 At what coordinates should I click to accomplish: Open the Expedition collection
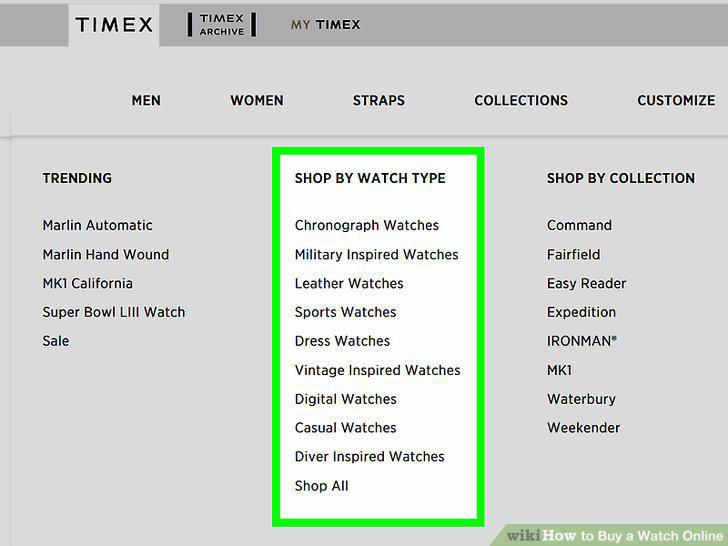581,312
